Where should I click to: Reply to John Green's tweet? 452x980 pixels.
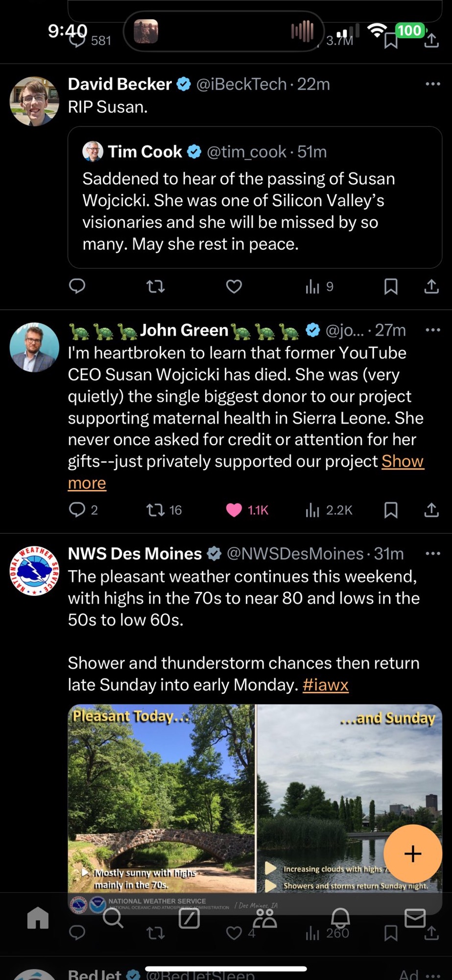77,510
